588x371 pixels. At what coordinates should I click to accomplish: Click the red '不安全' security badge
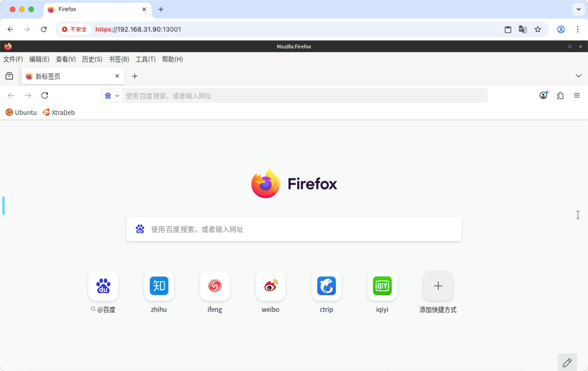[x=74, y=29]
